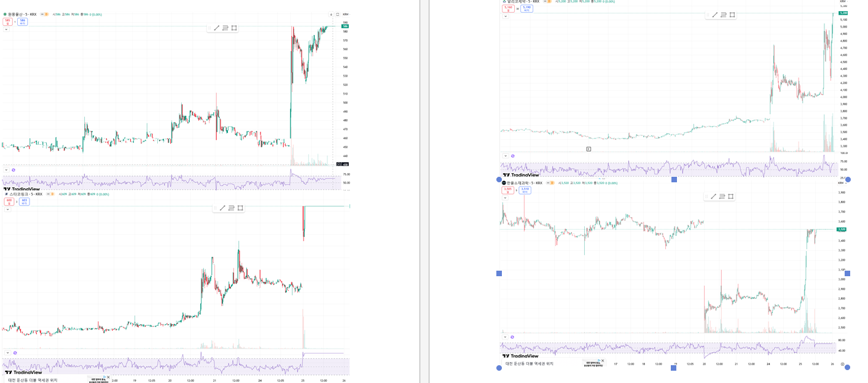Click the D delayed-data badge on 원풍물산 chart
Viewport: 868px width, 383px height.
pyautogui.click(x=45, y=14)
